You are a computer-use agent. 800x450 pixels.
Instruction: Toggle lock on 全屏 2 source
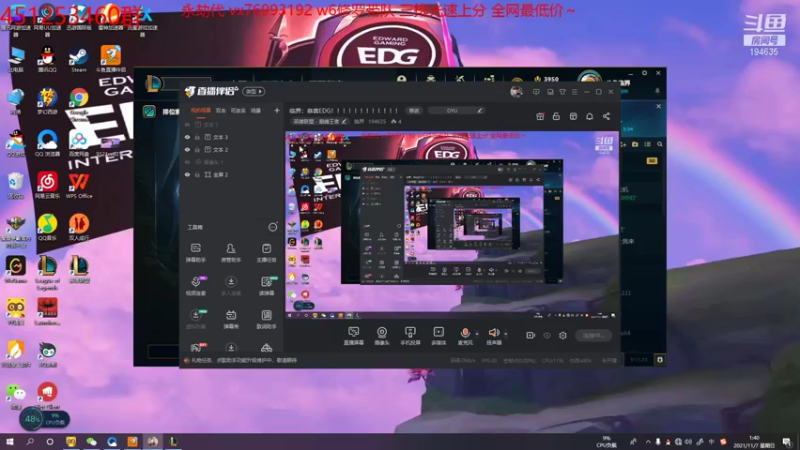(x=197, y=174)
